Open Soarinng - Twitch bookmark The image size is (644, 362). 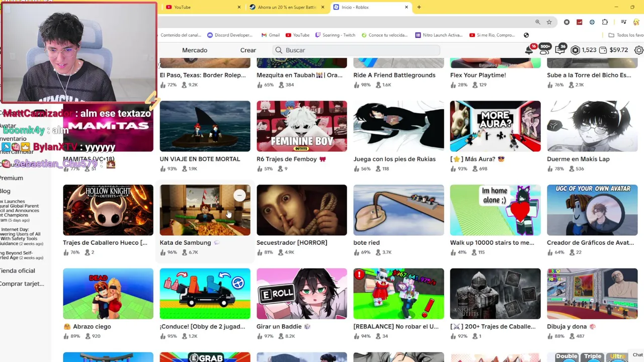tap(335, 35)
